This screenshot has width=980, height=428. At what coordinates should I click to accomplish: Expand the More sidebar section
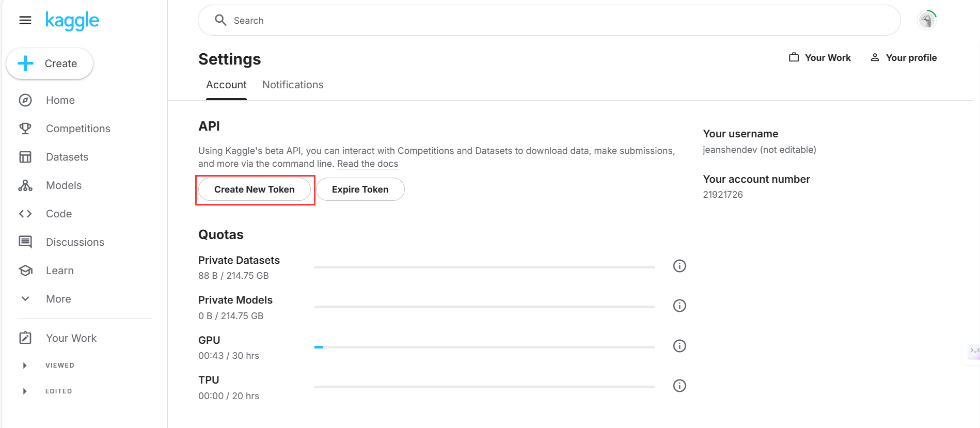(x=25, y=299)
